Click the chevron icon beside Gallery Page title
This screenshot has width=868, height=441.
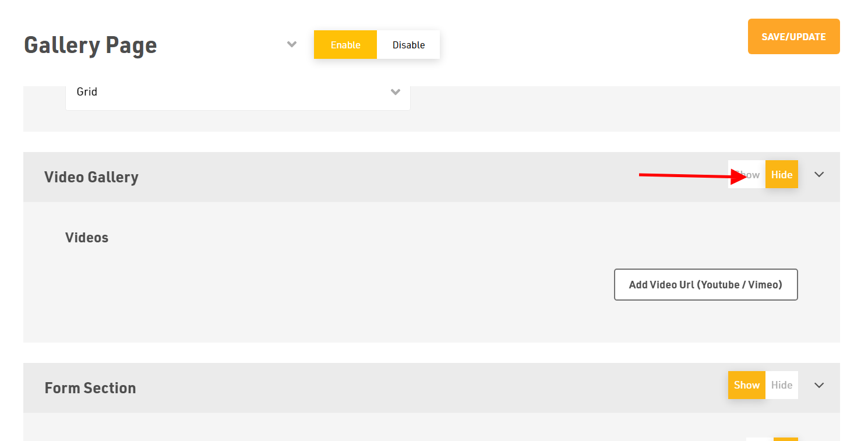coord(292,45)
